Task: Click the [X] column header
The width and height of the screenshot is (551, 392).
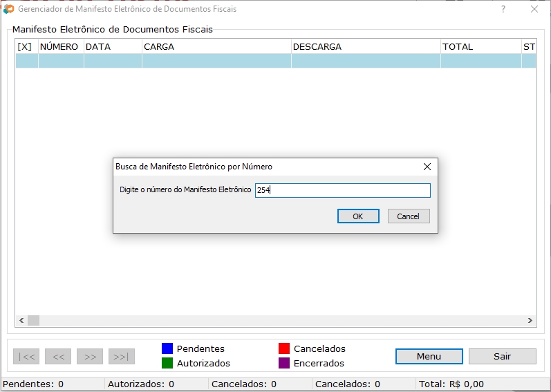Action: [25, 47]
